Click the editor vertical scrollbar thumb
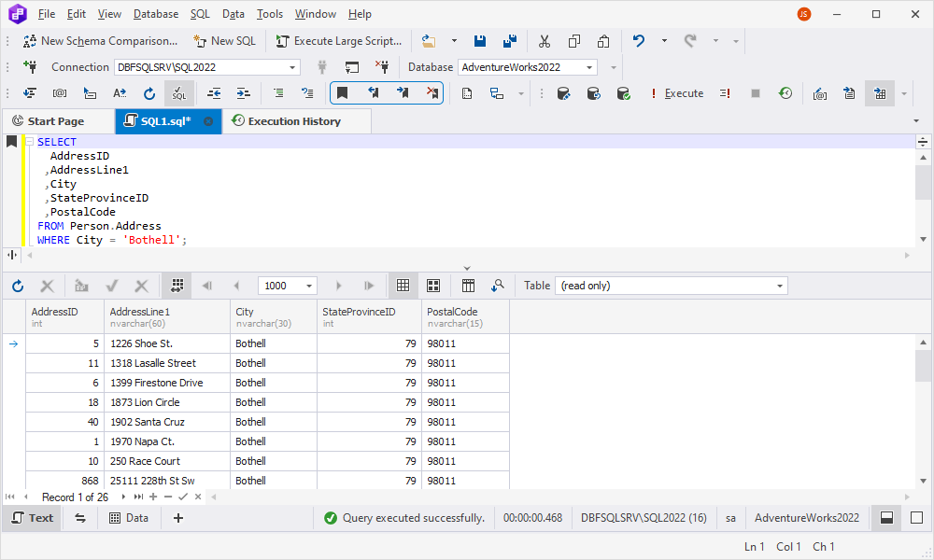 coord(924,183)
